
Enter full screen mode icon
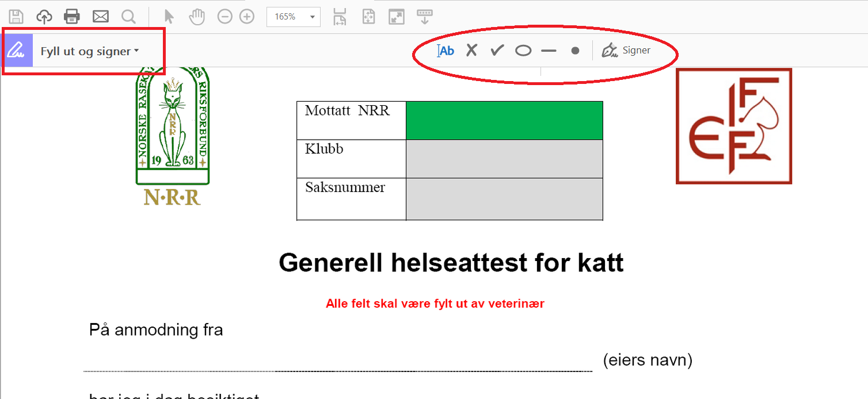397,17
